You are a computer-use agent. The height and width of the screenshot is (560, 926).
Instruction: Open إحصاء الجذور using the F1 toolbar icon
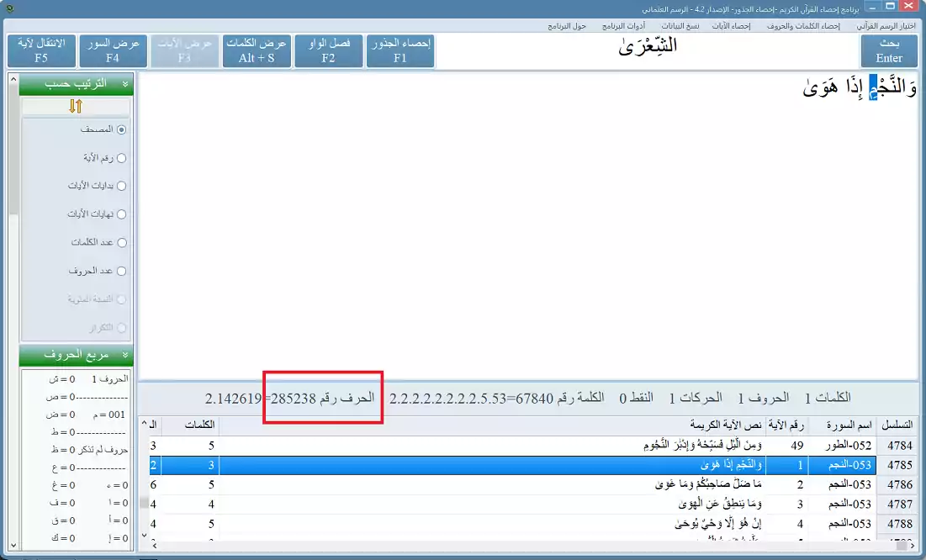pyautogui.click(x=400, y=50)
